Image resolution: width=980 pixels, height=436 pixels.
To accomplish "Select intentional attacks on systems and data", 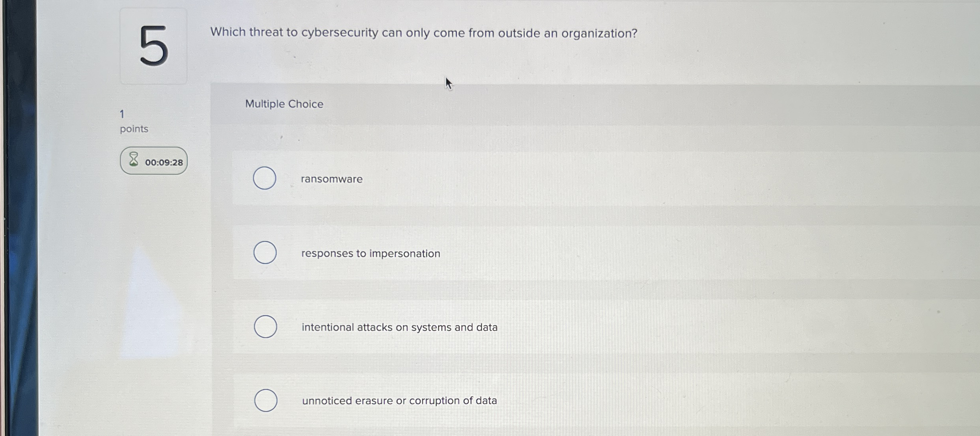I will 266,326.
